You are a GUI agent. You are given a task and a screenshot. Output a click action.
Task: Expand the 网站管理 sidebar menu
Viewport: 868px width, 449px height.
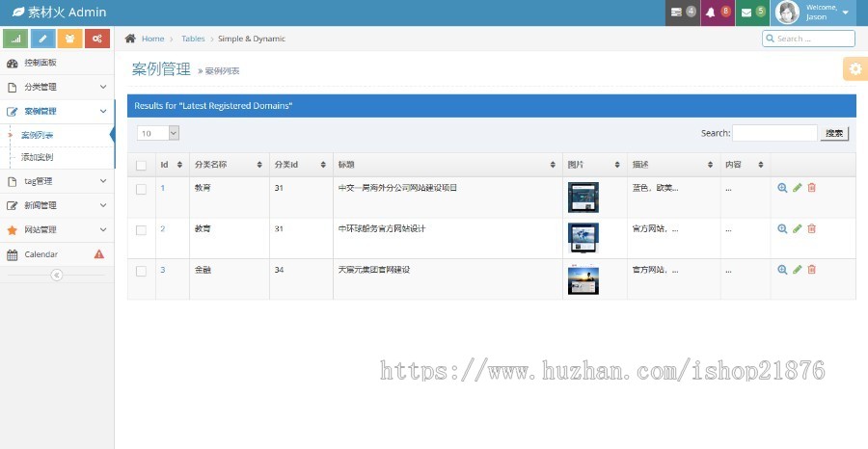(x=57, y=229)
